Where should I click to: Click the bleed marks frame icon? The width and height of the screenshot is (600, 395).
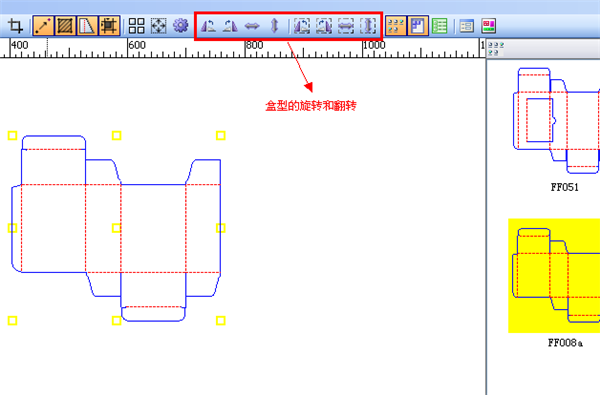click(x=109, y=26)
